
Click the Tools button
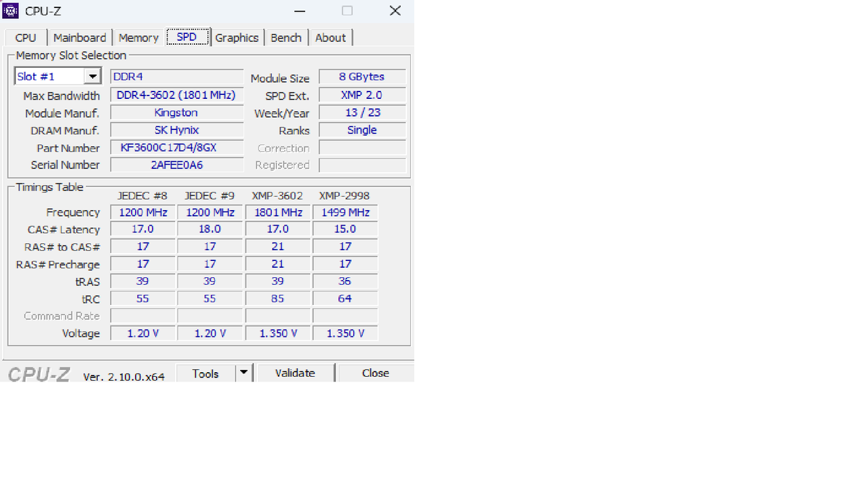click(205, 373)
